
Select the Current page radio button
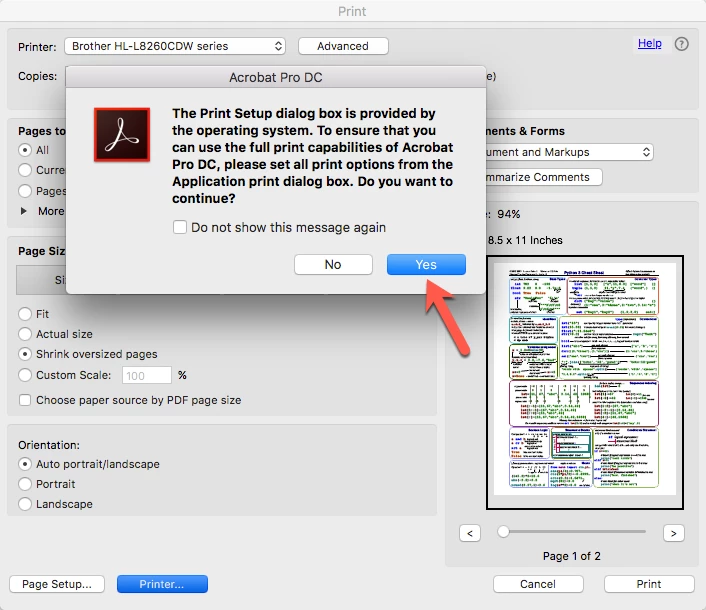pyautogui.click(x=25, y=170)
